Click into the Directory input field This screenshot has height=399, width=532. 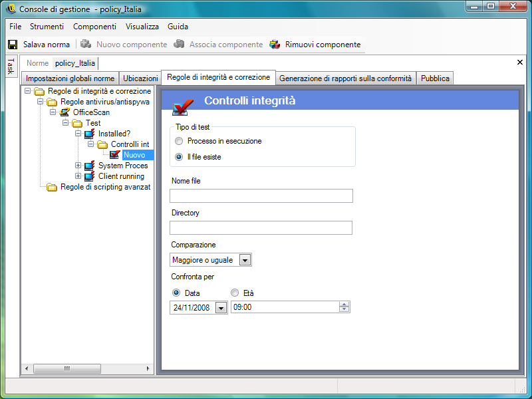[261, 227]
